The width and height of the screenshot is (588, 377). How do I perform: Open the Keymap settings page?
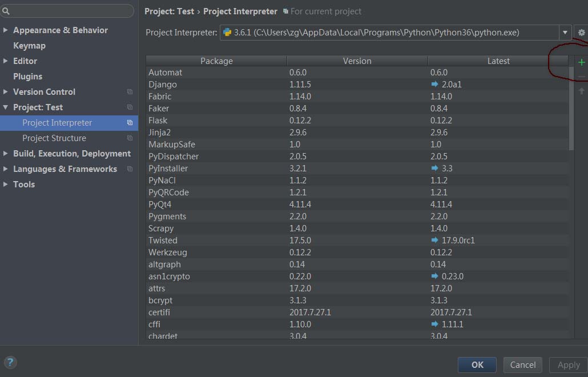pos(29,45)
